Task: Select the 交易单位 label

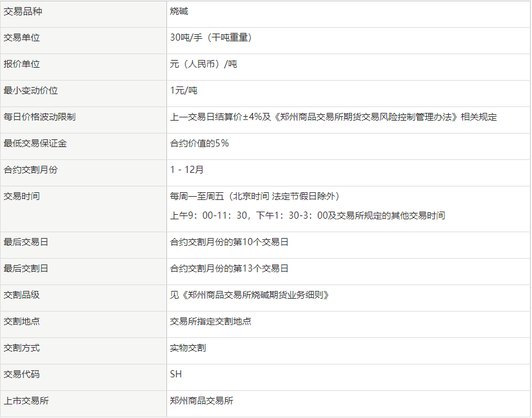Action: pos(22,37)
